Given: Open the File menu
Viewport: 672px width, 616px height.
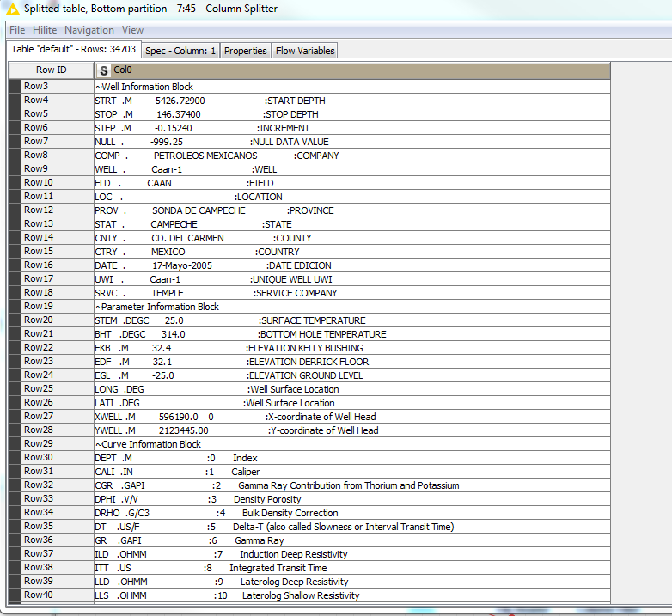Looking at the screenshot, I should click(17, 30).
